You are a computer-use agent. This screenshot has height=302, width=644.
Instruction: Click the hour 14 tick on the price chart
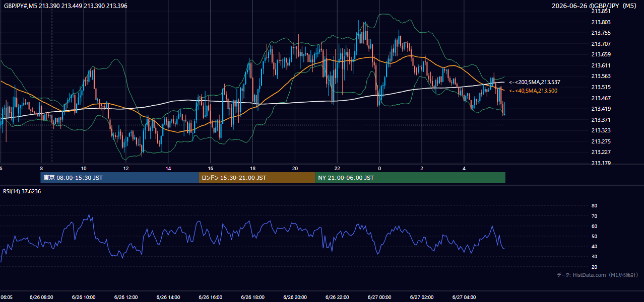168,168
